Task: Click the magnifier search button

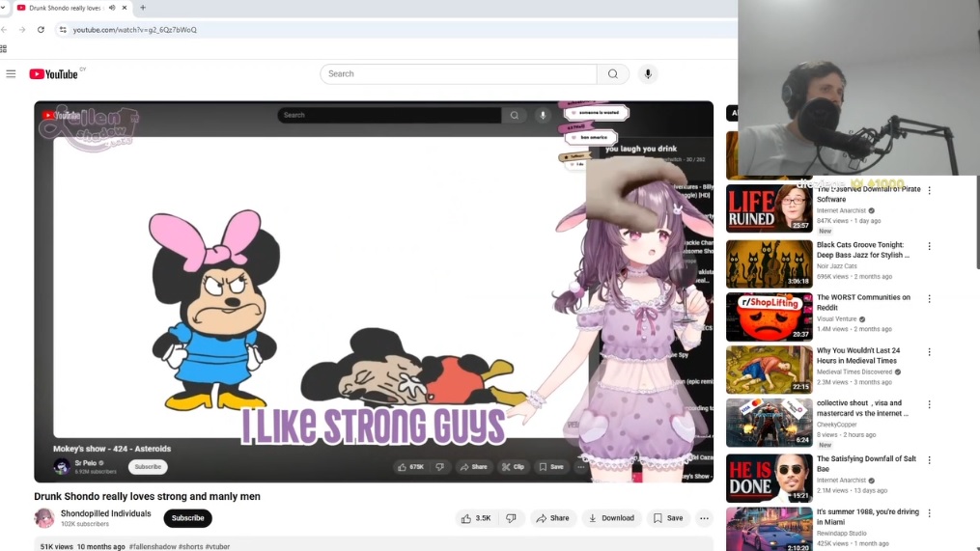Action: point(612,73)
